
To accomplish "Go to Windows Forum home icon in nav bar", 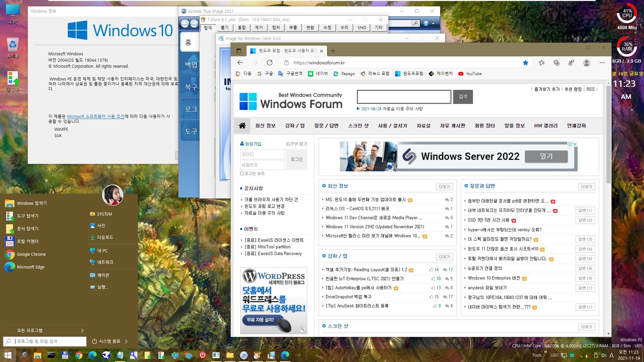I will [x=242, y=126].
